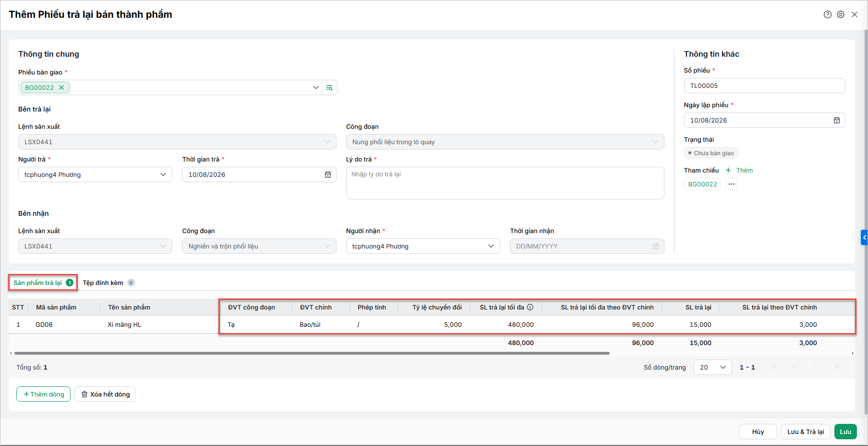The height and width of the screenshot is (446, 868).
Task: Click the Ngày lập phiếu date field
Action: (764, 120)
